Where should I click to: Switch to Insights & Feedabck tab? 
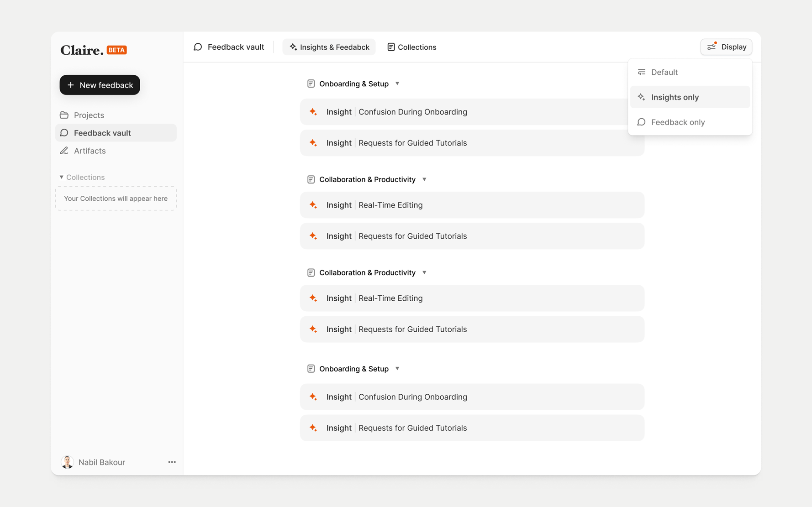[x=329, y=47]
